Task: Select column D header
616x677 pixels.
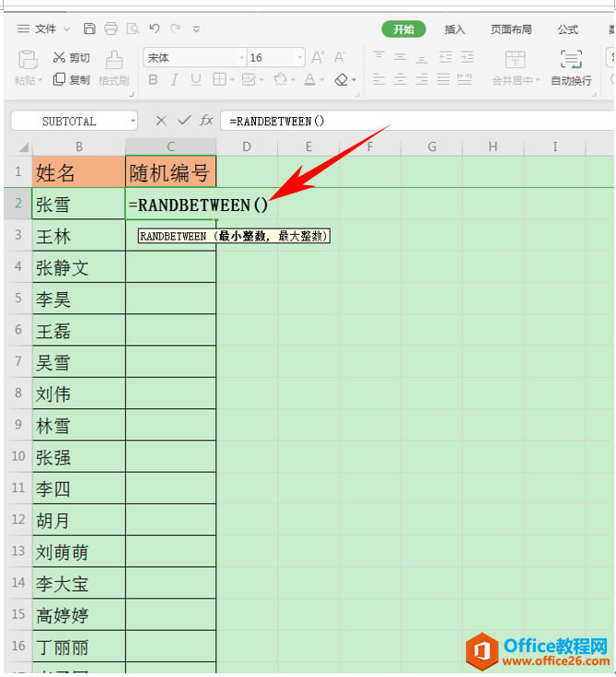Action: tap(247, 146)
